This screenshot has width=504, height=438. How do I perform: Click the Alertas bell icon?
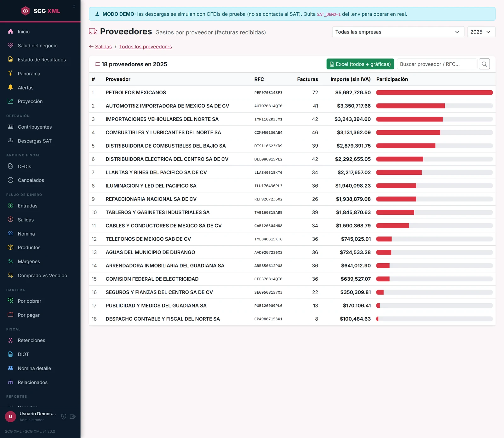point(10,87)
